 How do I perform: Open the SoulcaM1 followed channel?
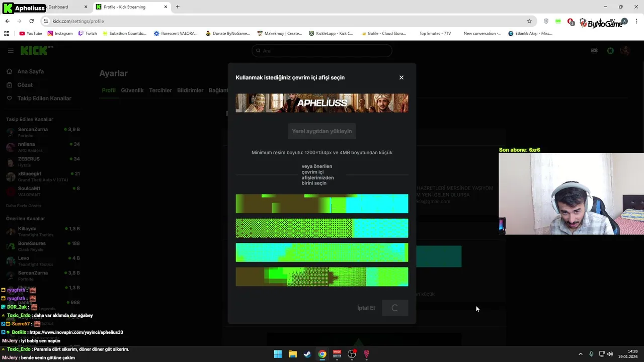43,191
